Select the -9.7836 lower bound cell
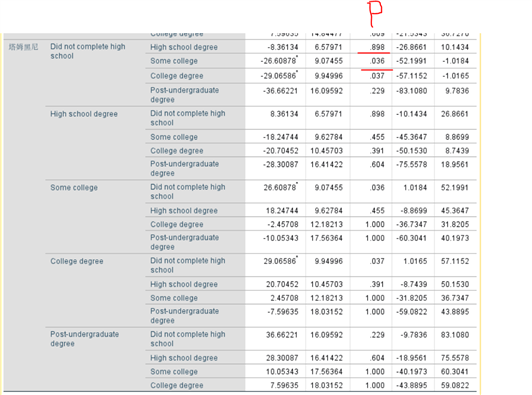Screen dimensions: 532x395 413,335
